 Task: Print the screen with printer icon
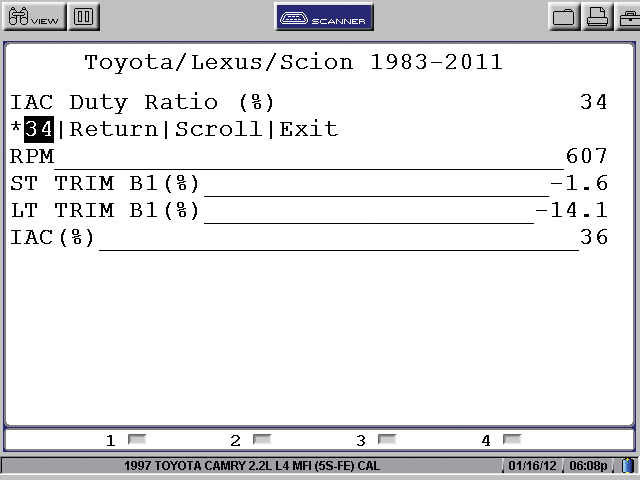click(x=597, y=17)
